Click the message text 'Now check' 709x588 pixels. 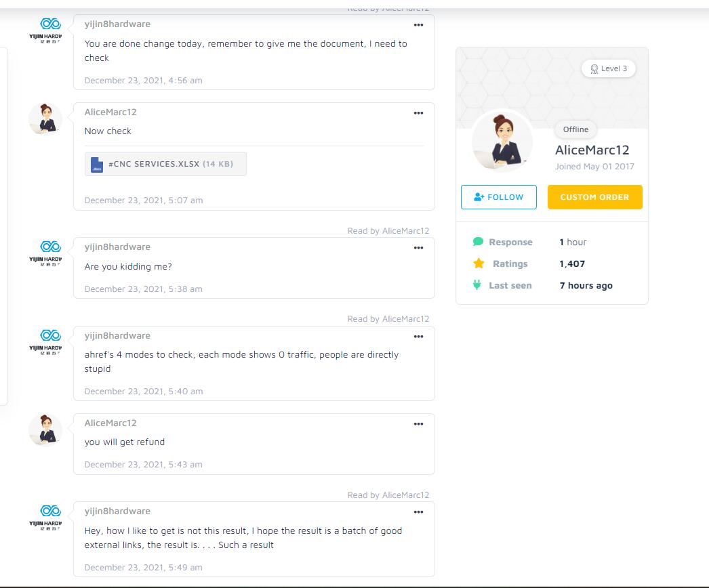coord(108,131)
